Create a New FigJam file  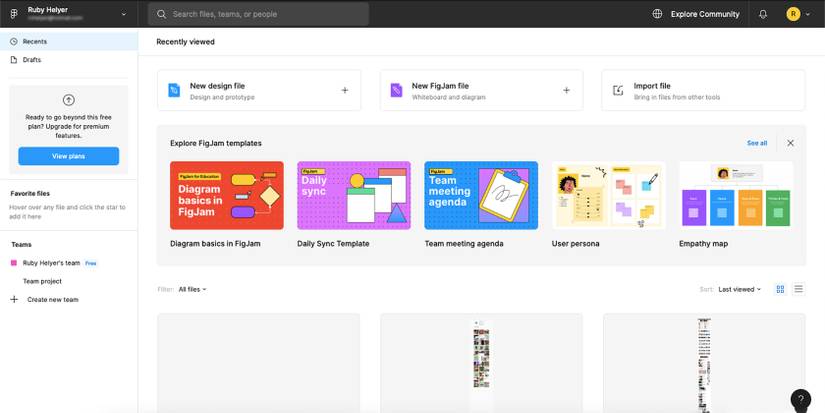(x=481, y=90)
